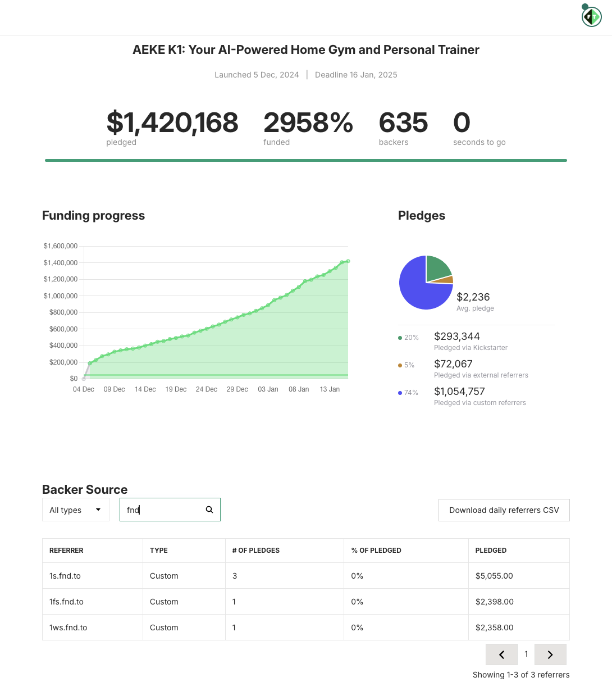
Task: Select the 1fs.fnd.to referrer row
Action: click(66, 602)
